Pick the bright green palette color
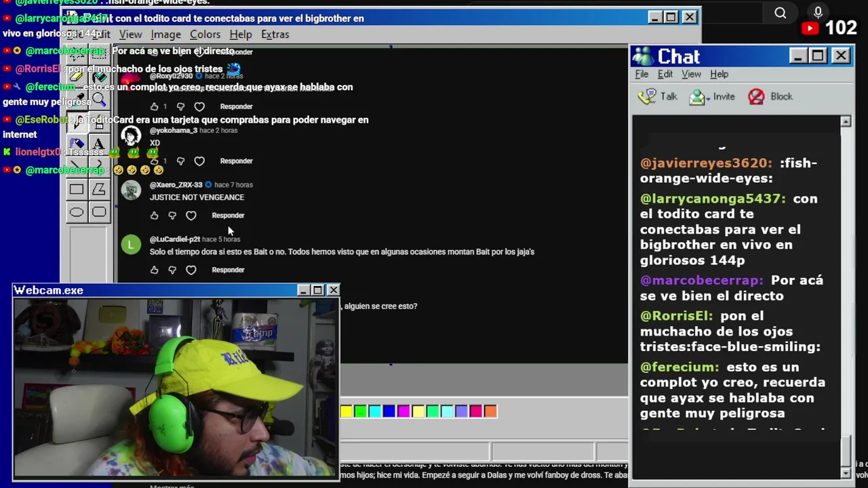This screenshot has height=488, width=868. coord(361,411)
